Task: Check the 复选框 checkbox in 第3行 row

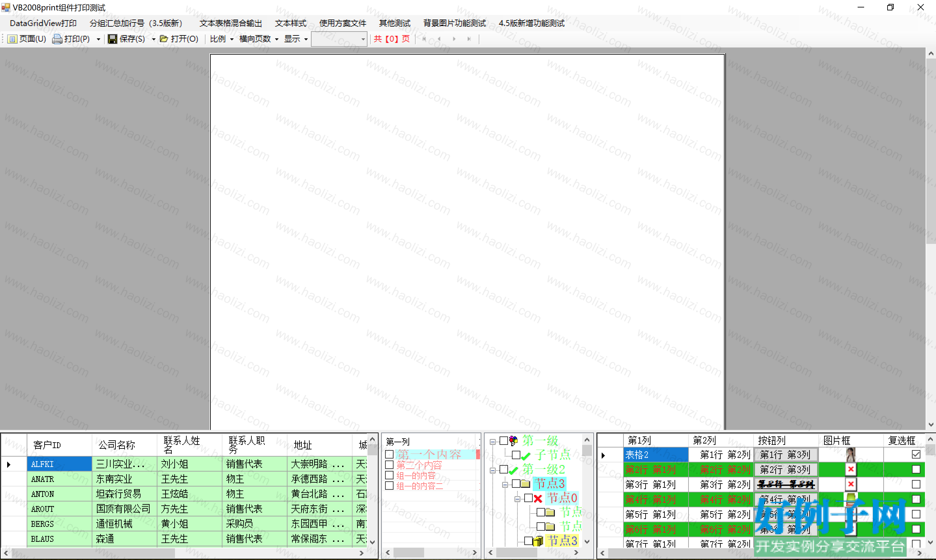Action: [916, 484]
